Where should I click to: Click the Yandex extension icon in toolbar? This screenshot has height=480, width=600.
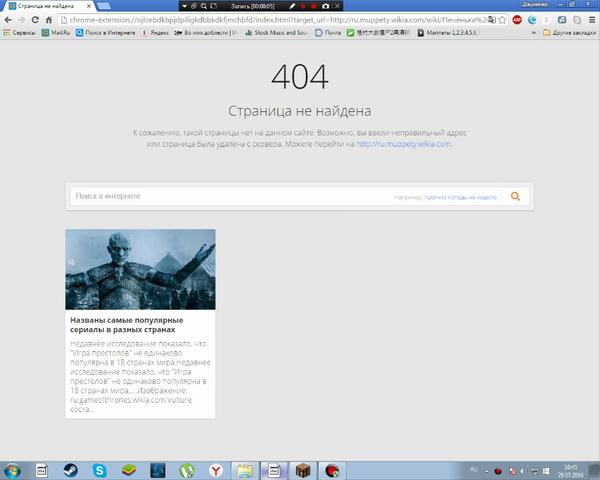coord(547,20)
